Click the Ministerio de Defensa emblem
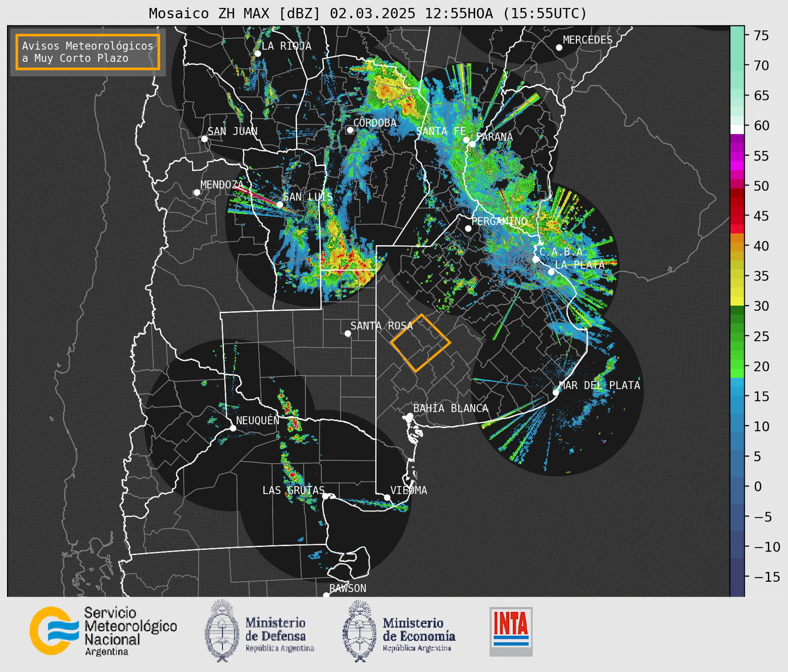 point(221,631)
